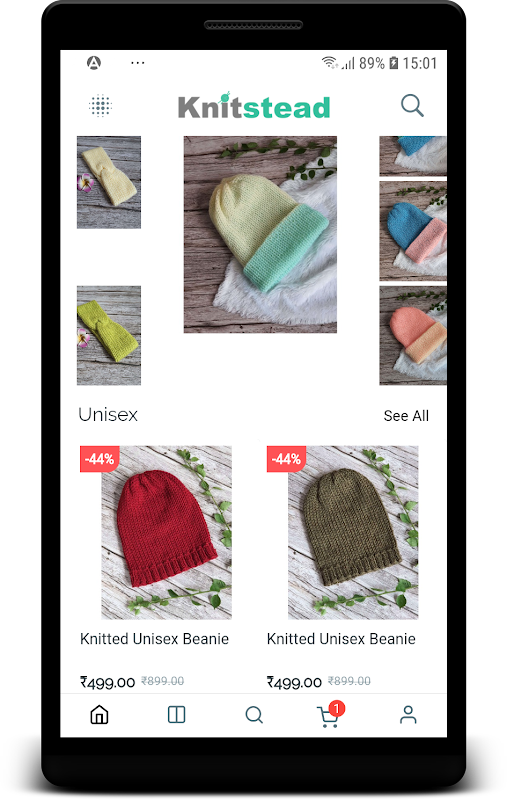This screenshot has height=800, width=507.
Task: Click See All for Unisex section
Action: point(406,416)
